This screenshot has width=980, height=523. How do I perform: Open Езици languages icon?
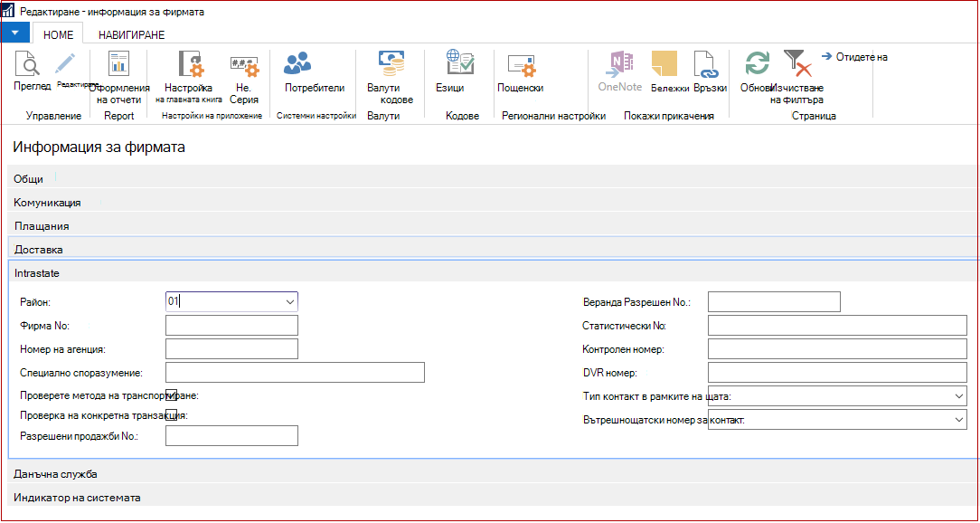(459, 64)
